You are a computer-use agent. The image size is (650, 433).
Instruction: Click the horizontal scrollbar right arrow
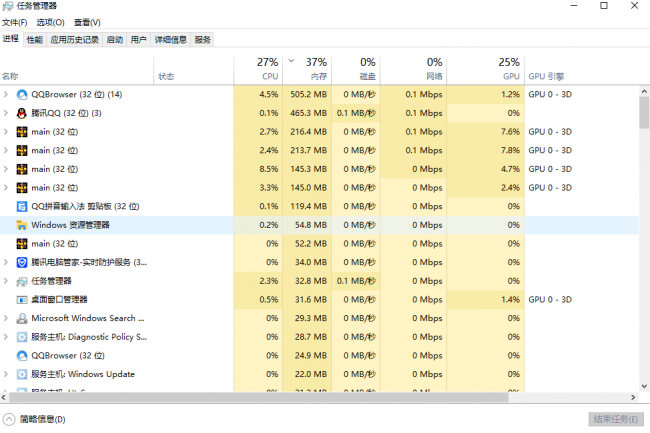[633, 397]
